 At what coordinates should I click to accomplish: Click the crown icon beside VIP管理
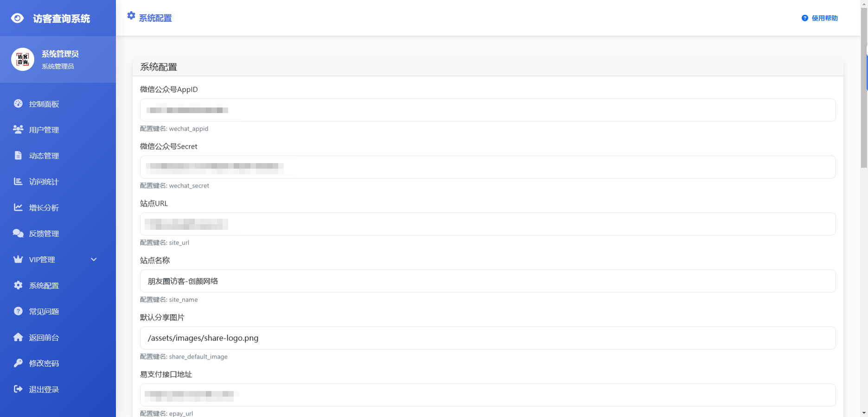click(18, 259)
